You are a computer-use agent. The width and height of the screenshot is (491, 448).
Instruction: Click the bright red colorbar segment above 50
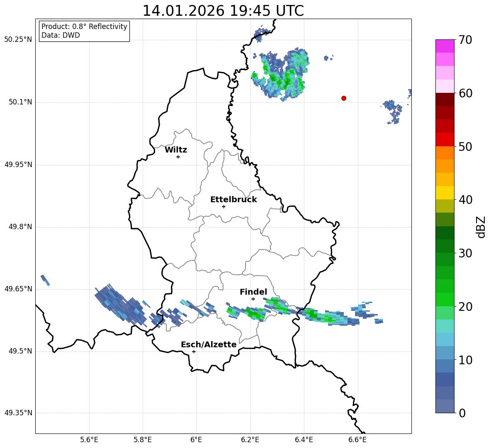(x=445, y=140)
